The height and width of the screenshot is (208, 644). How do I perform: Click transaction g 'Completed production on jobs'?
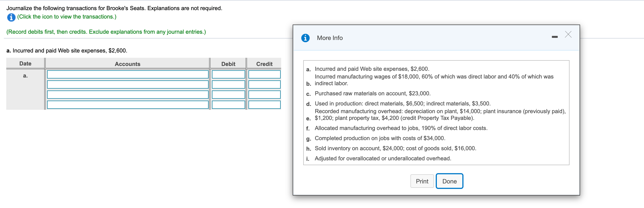click(380, 138)
